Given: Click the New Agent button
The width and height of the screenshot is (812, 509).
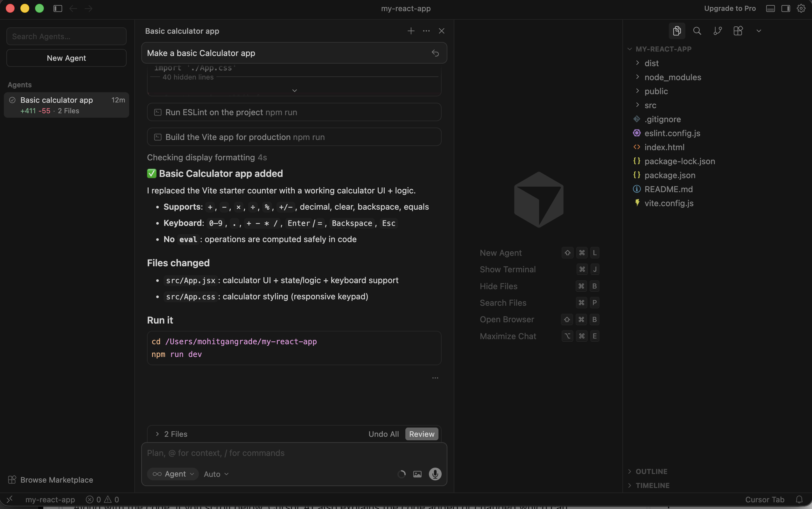Looking at the screenshot, I should pos(66,58).
